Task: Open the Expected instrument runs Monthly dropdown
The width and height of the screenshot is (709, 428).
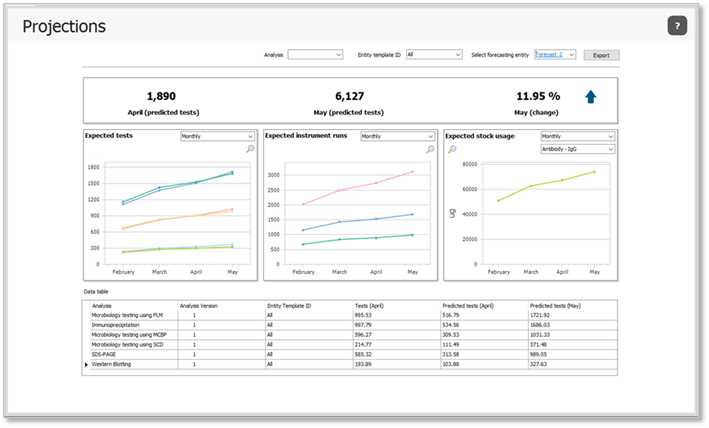Action: [x=397, y=136]
